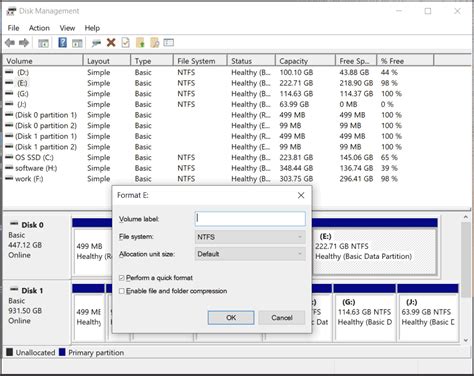
Task: Click OK in the Format E: dialog
Action: (231, 318)
